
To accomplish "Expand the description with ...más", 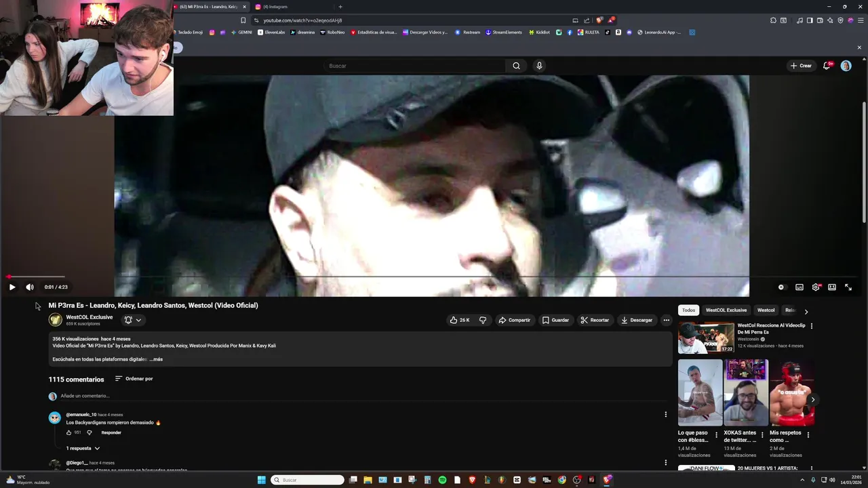I will (x=156, y=359).
